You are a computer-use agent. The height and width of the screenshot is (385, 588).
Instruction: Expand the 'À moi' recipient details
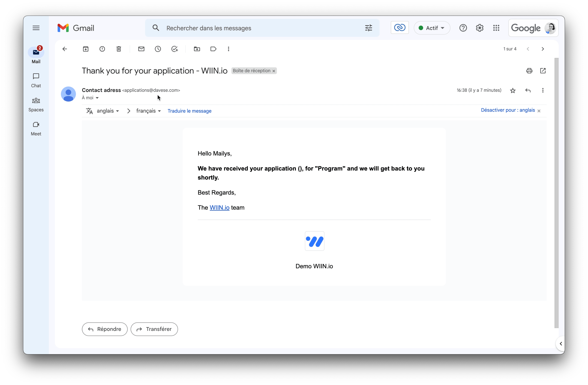(x=97, y=98)
